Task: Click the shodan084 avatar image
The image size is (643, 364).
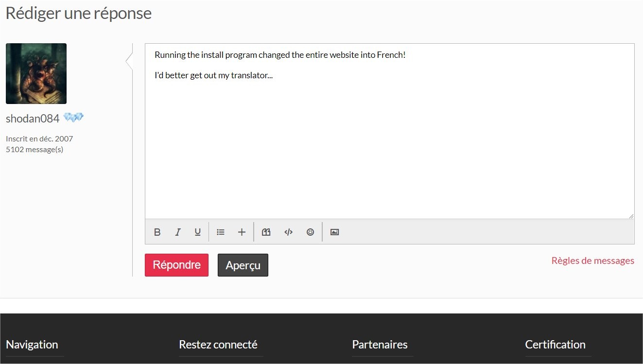Action: 36,74
